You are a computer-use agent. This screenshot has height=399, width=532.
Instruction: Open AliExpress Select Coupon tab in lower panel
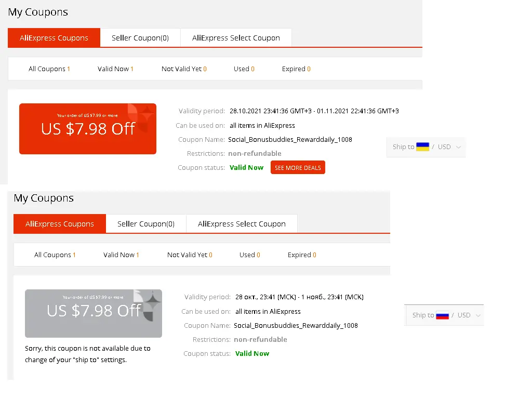[x=242, y=224]
